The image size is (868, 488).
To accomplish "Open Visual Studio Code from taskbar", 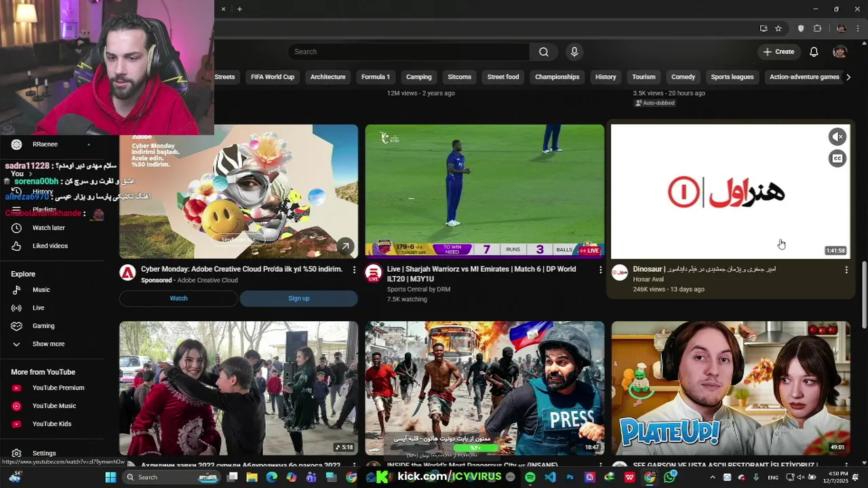I will (x=550, y=477).
